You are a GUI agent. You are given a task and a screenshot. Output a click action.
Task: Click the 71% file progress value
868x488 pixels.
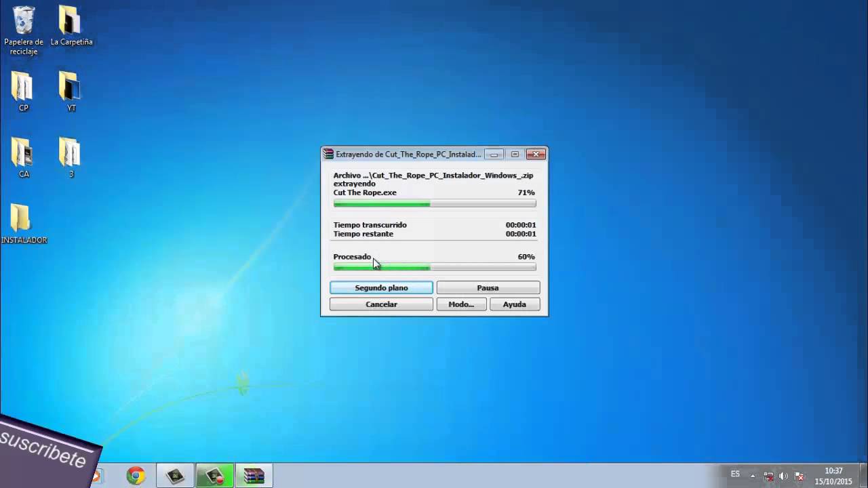tap(526, 192)
